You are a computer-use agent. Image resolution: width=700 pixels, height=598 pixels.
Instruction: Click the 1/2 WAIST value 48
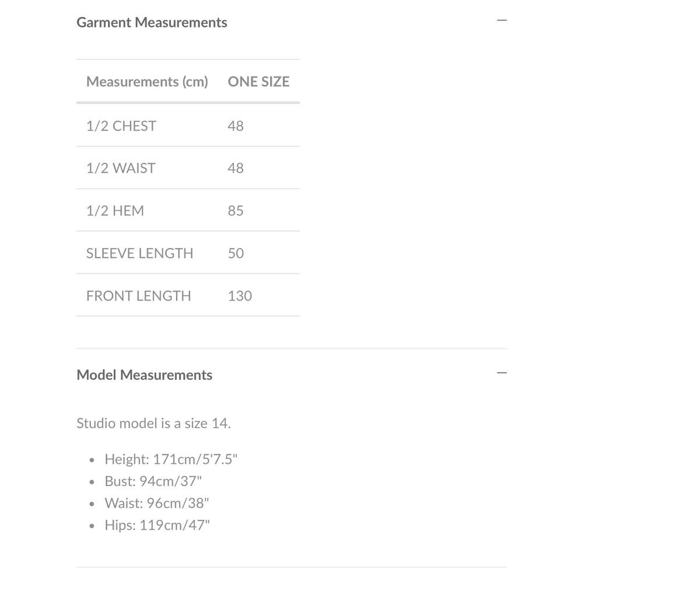tap(236, 168)
